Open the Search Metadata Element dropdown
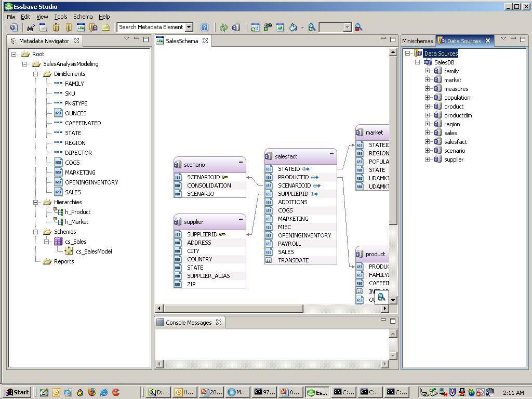The height and width of the screenshot is (399, 532). click(x=189, y=27)
